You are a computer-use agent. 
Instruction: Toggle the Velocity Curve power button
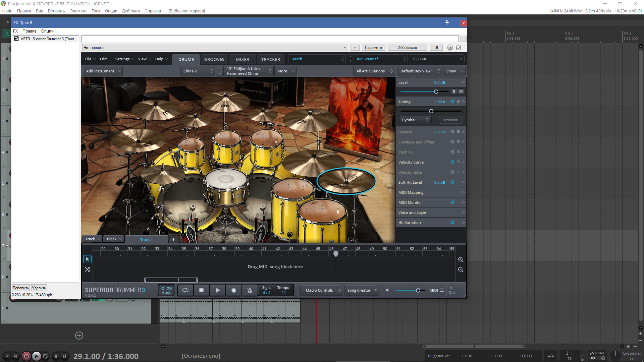(452, 162)
